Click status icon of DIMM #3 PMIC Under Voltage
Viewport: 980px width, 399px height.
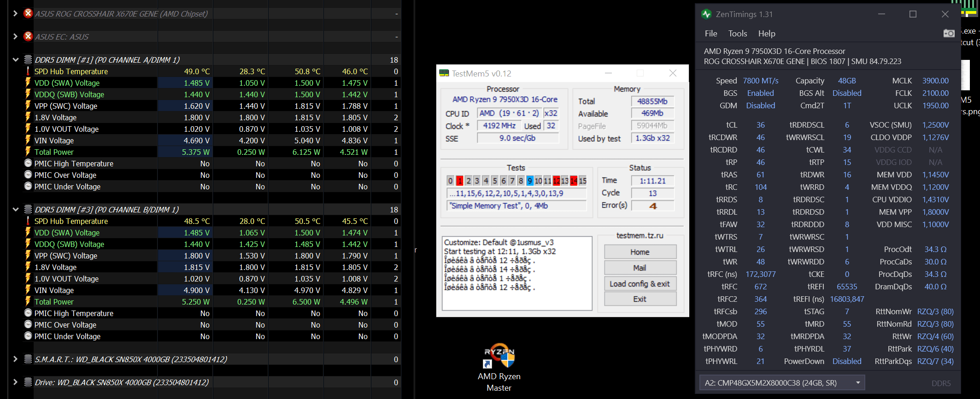tap(28, 336)
